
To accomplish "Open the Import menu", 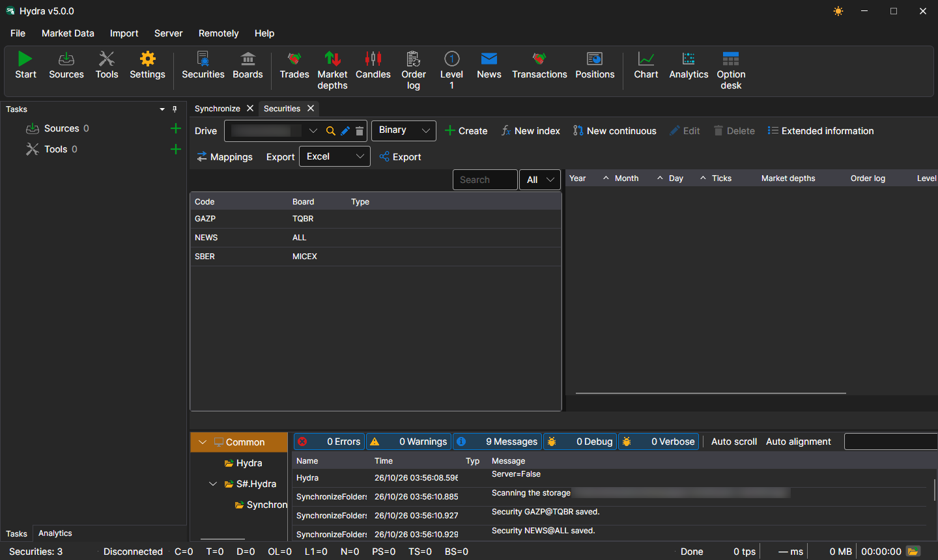I will [x=124, y=33].
